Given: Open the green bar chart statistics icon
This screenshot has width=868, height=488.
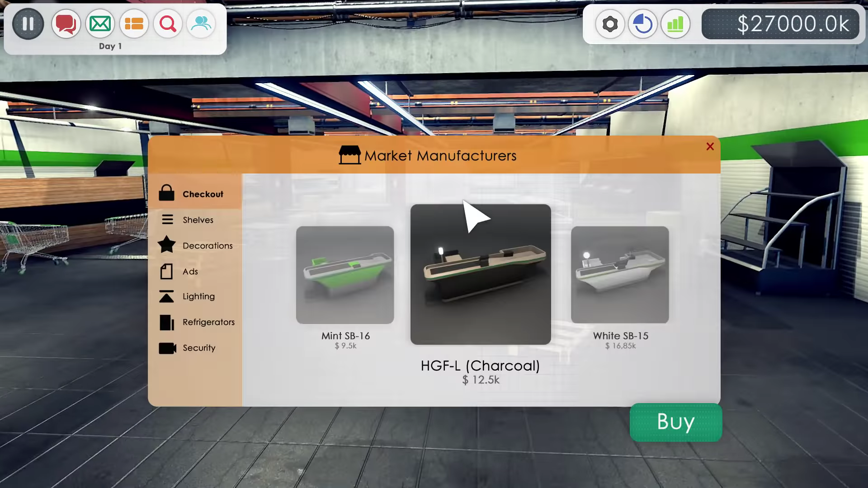Looking at the screenshot, I should tap(675, 24).
